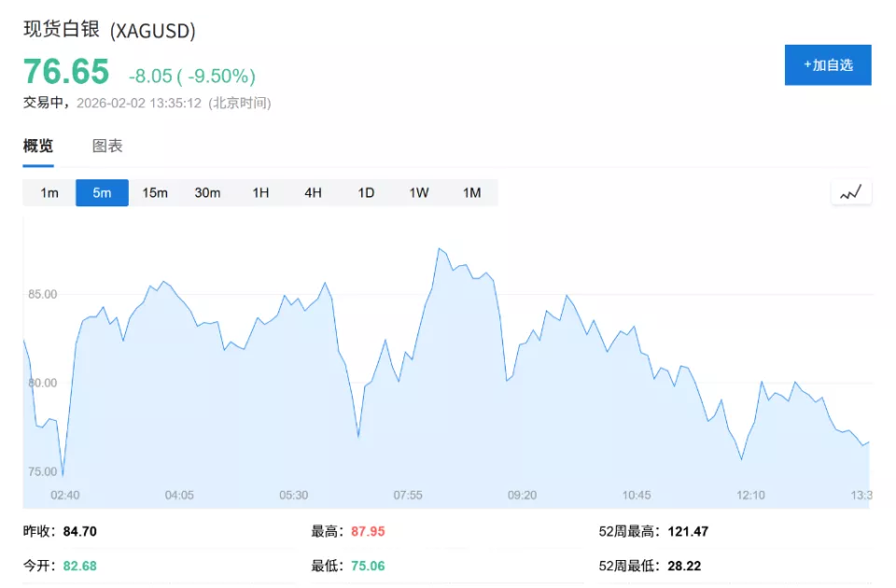Screen dimensions: 896x588
Task: Open the chart type line icon
Action: click(x=850, y=192)
